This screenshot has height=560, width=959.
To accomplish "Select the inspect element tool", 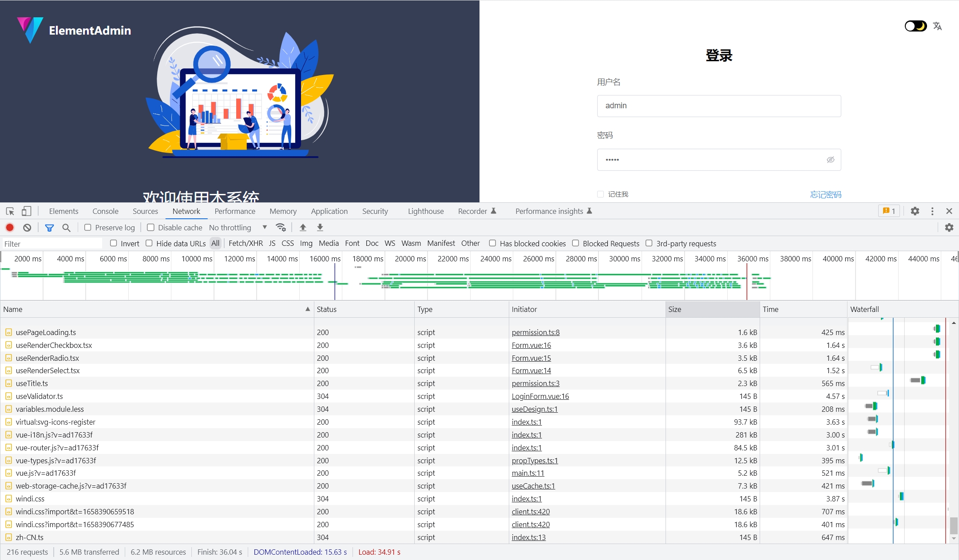I will click(x=9, y=211).
